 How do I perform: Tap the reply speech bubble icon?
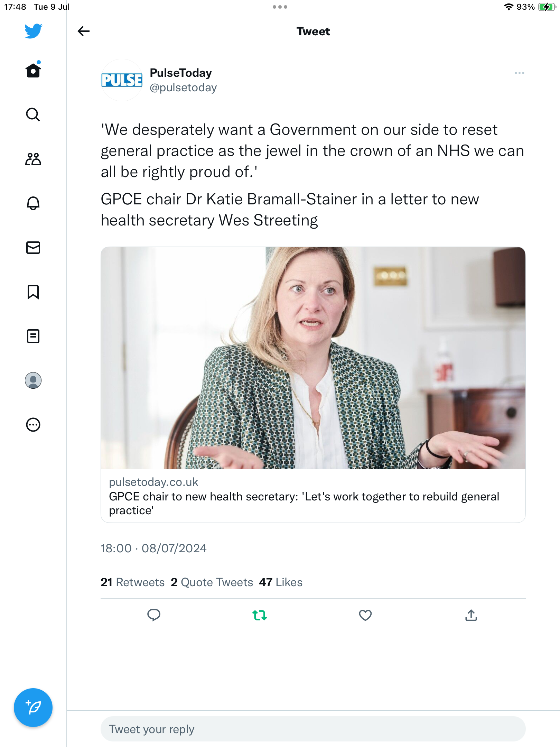click(x=154, y=615)
